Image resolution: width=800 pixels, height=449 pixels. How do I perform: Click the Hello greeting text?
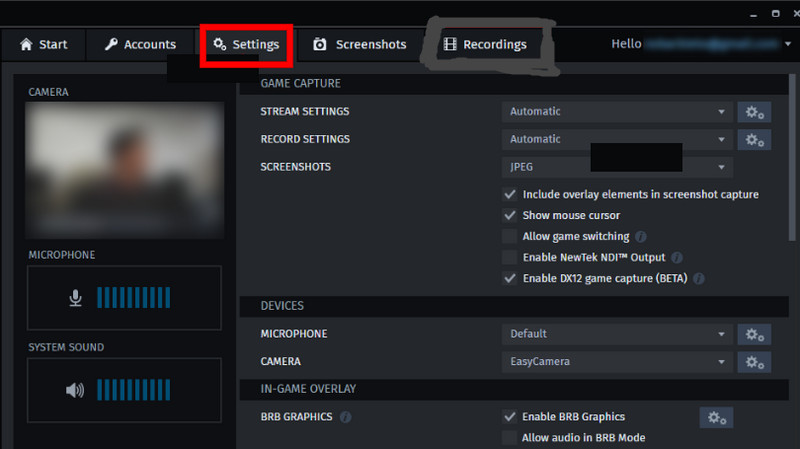(x=626, y=44)
